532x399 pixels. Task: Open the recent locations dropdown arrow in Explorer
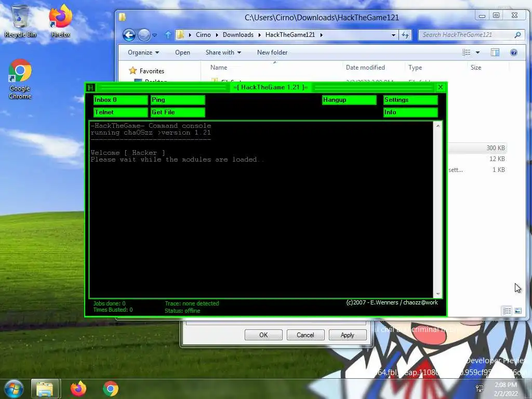tap(155, 35)
